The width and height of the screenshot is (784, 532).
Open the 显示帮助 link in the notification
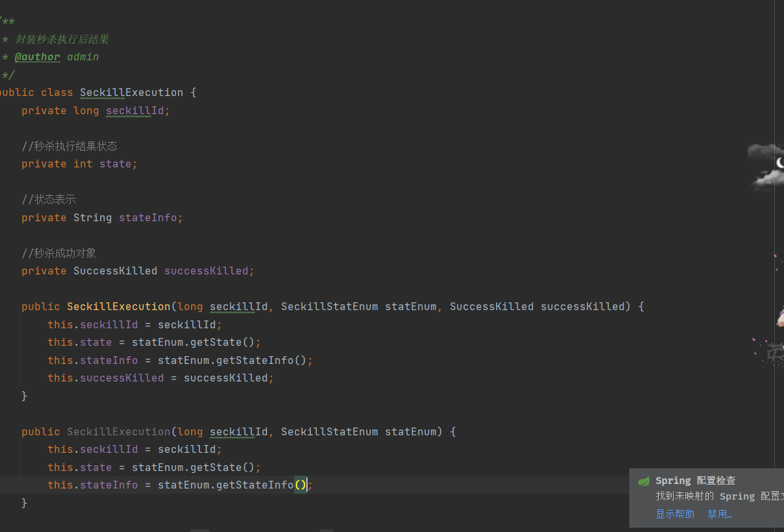(x=675, y=514)
